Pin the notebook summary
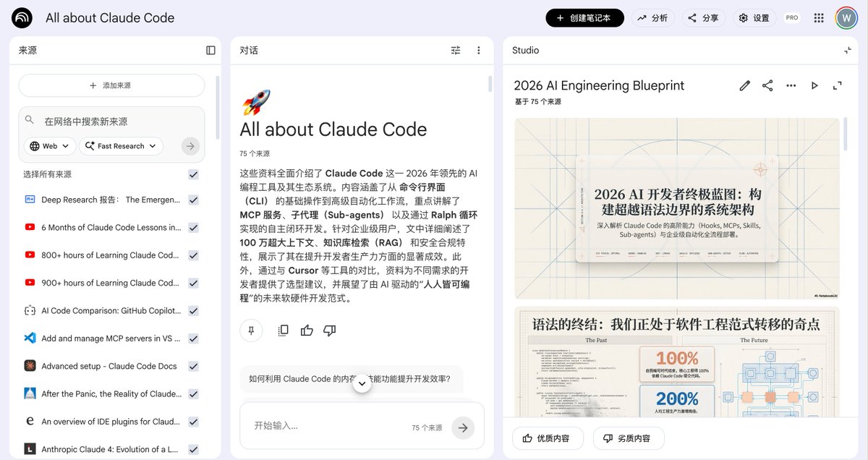 coord(251,331)
